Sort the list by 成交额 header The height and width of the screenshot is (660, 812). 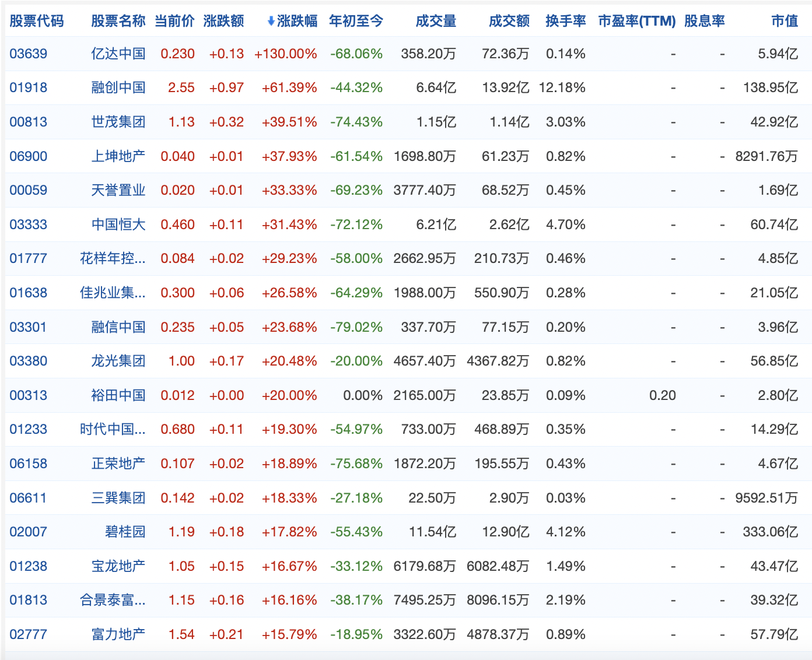pos(509,22)
